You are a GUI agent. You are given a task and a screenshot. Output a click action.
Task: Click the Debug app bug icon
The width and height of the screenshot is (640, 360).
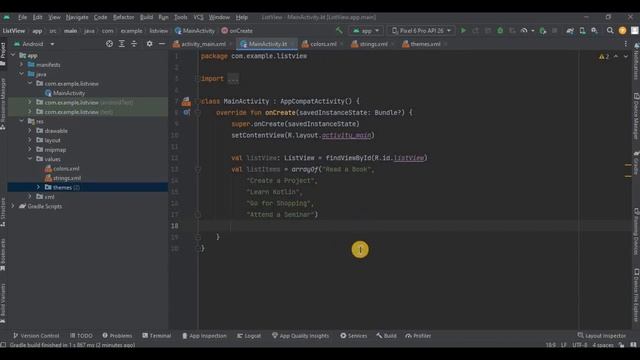(x=500, y=31)
